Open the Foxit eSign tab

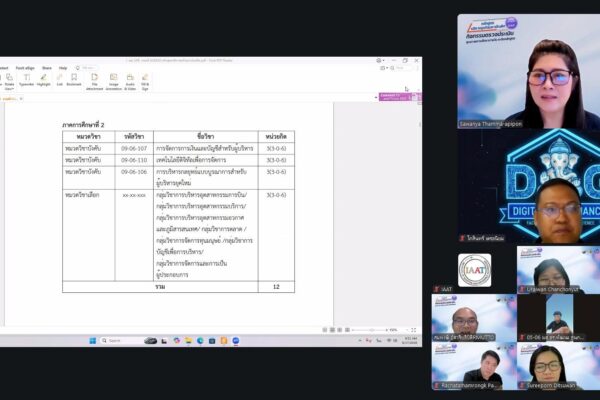(x=25, y=68)
